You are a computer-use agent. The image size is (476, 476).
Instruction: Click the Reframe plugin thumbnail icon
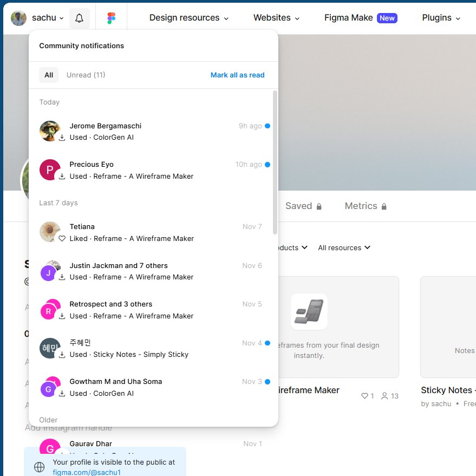pos(309,311)
